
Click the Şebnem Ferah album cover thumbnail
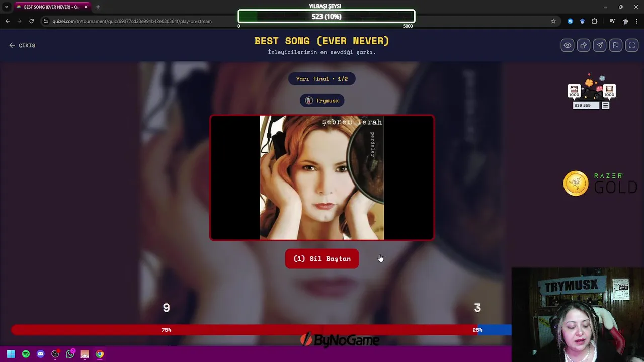322,177
